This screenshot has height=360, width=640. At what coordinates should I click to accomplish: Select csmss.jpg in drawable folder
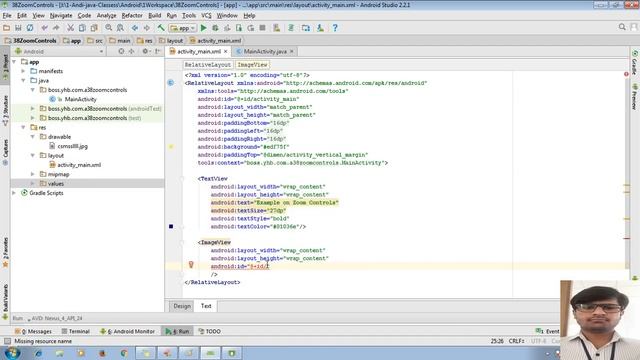tap(72, 146)
